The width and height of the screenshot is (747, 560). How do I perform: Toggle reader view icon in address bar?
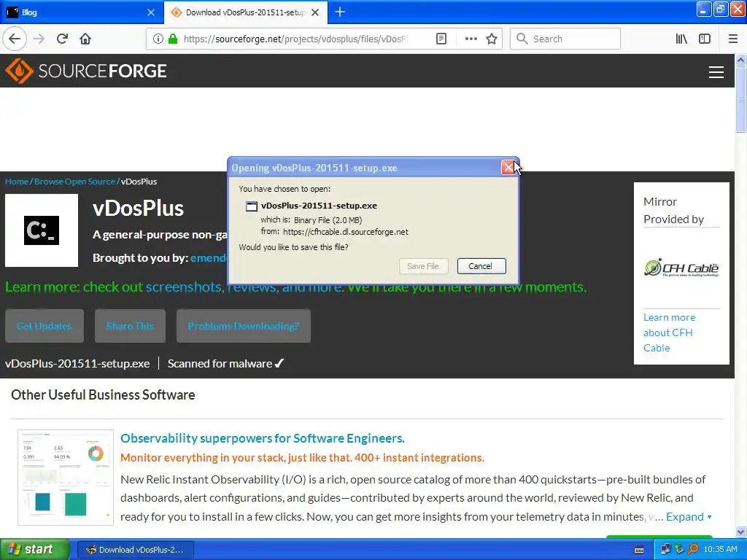point(441,39)
